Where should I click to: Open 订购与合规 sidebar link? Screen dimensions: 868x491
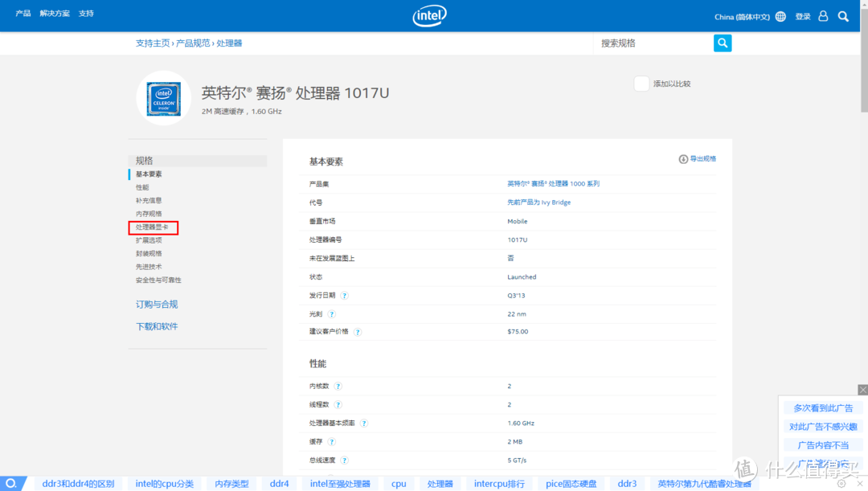pyautogui.click(x=157, y=305)
